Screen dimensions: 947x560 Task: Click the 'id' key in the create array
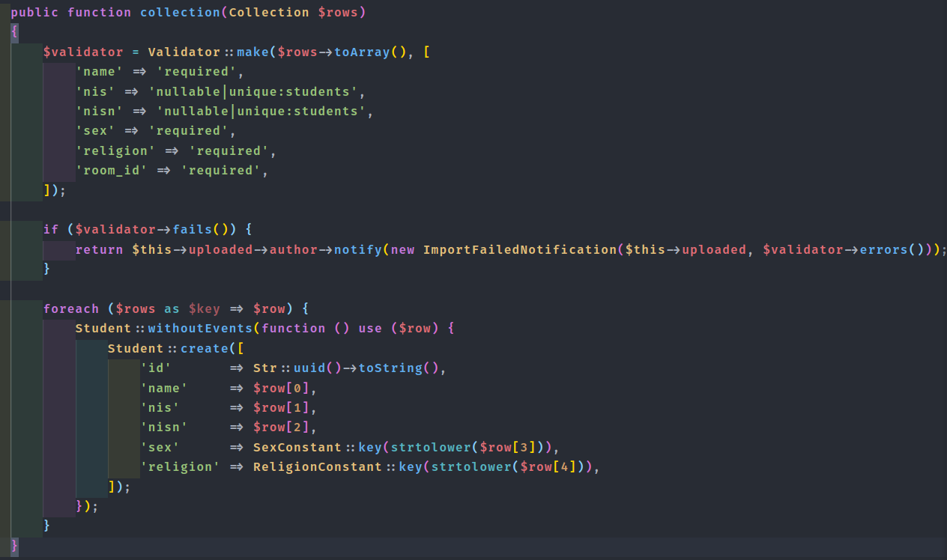click(x=156, y=368)
